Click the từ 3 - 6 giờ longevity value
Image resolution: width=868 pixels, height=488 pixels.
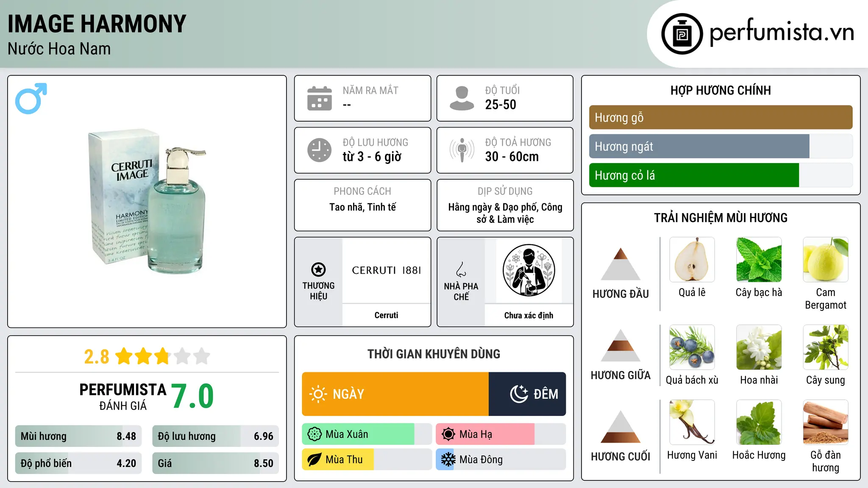372,157
